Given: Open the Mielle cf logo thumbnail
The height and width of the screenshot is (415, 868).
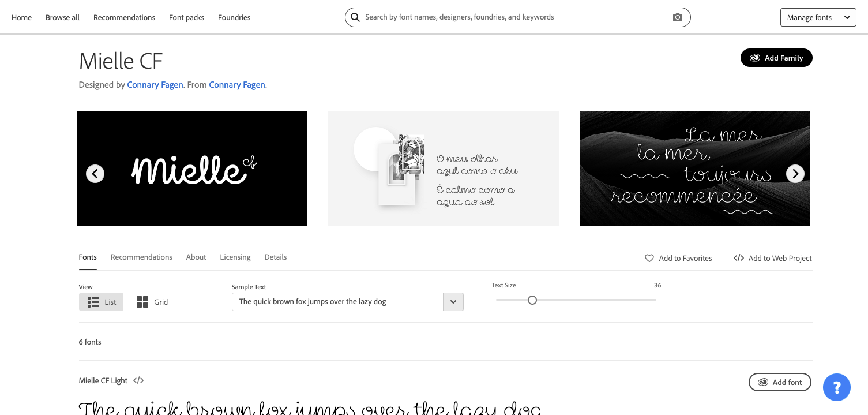Looking at the screenshot, I should (192, 169).
